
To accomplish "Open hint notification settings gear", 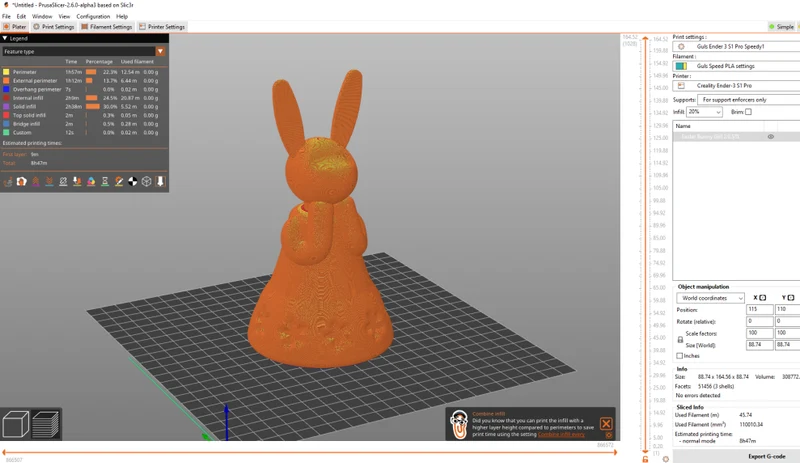I will click(x=608, y=435).
